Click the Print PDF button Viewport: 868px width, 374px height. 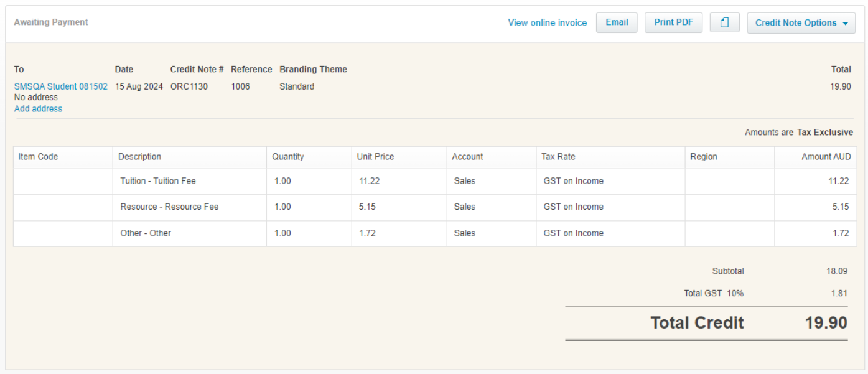pos(673,22)
